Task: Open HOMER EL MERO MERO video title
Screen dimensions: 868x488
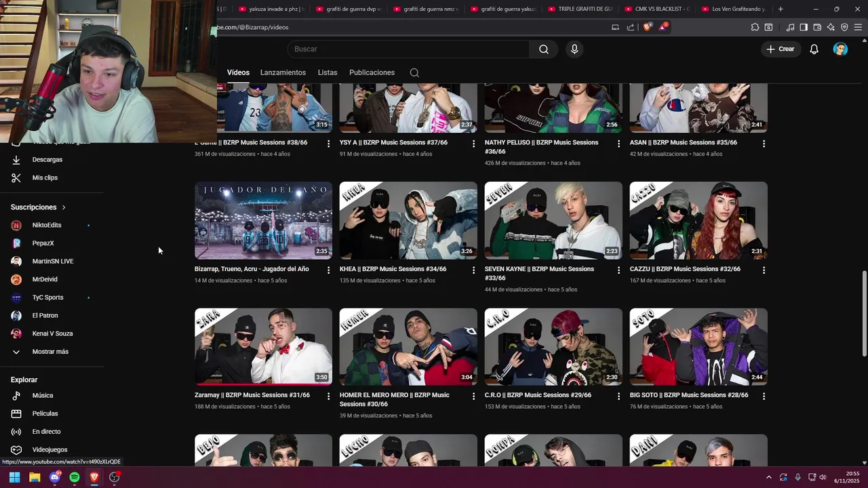Action: (x=395, y=400)
